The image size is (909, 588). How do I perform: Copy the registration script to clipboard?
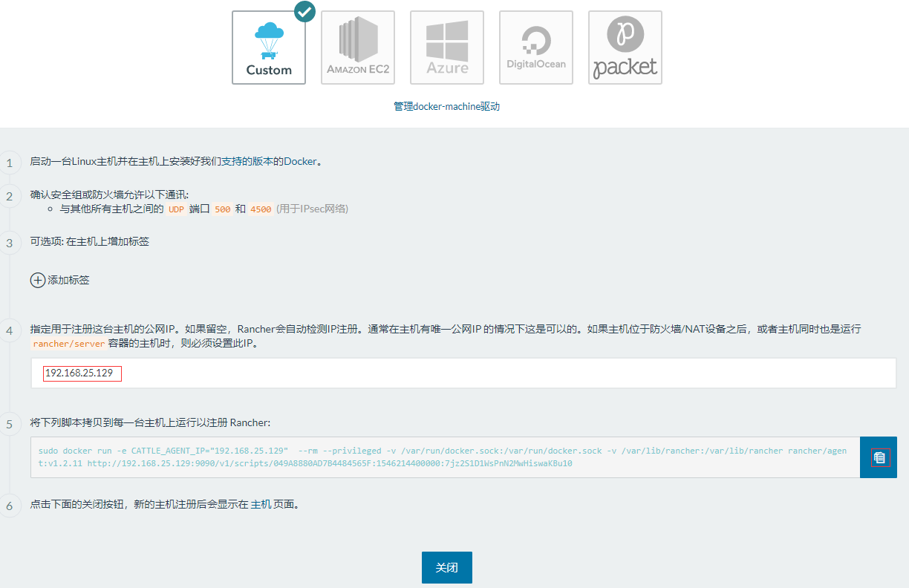[879, 457]
